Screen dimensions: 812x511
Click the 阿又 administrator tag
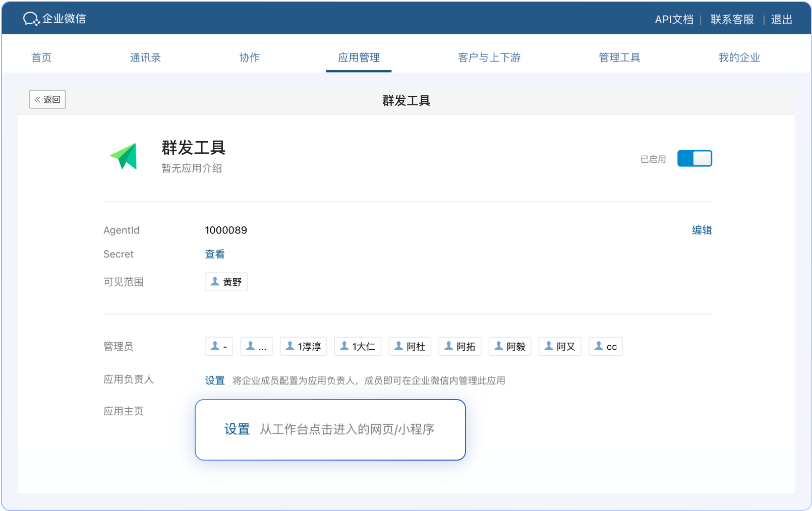tap(560, 346)
